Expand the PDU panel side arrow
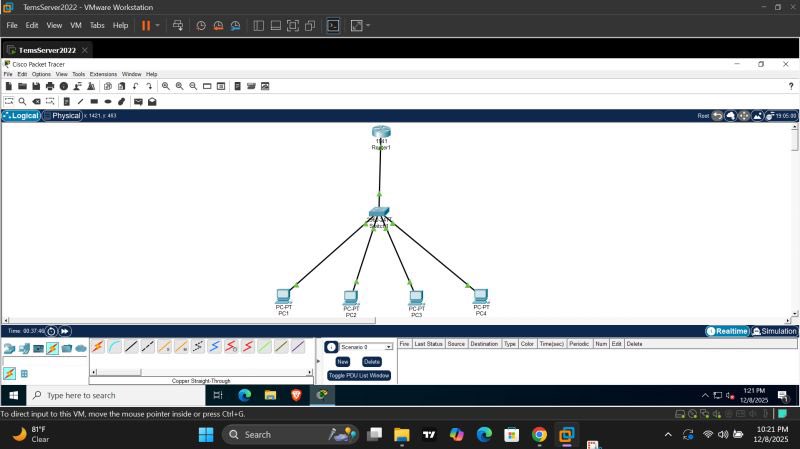 [318, 361]
